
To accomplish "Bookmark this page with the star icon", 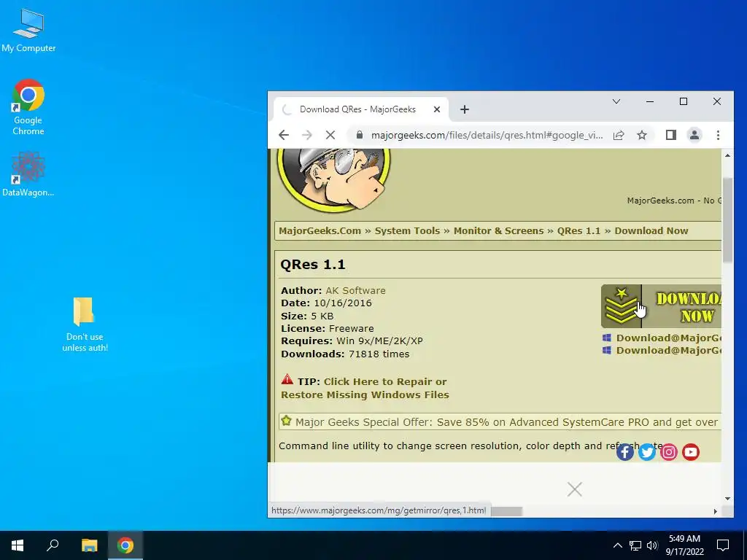I will click(x=642, y=135).
